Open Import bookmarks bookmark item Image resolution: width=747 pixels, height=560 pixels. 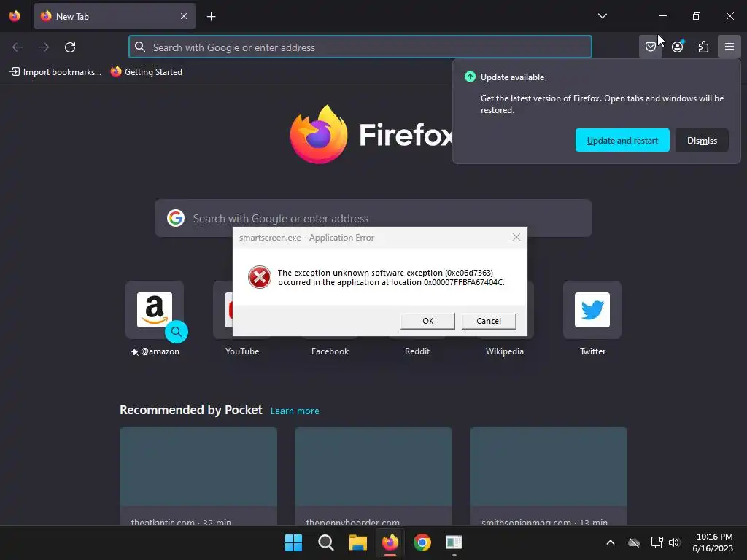tap(55, 72)
